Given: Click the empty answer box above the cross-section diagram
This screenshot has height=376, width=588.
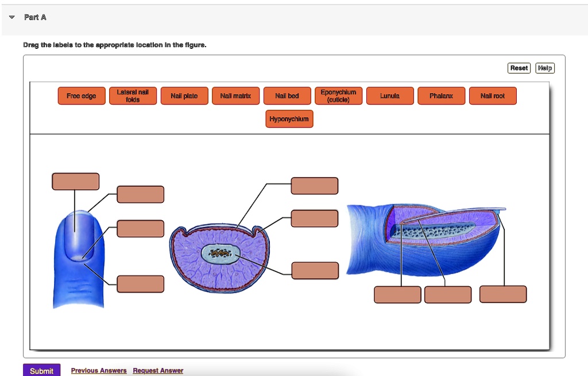Looking at the screenshot, I should (315, 185).
